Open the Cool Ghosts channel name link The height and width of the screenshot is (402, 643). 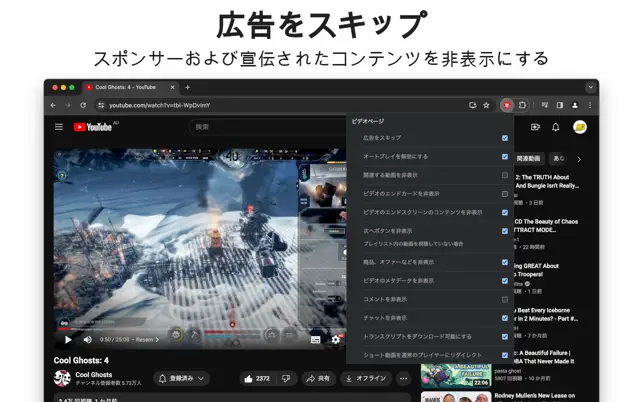[x=93, y=375]
